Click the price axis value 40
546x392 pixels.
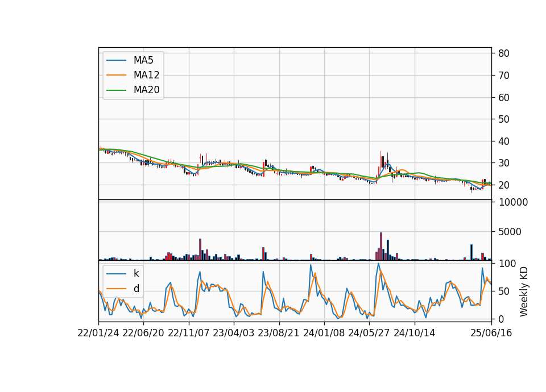coord(504,141)
